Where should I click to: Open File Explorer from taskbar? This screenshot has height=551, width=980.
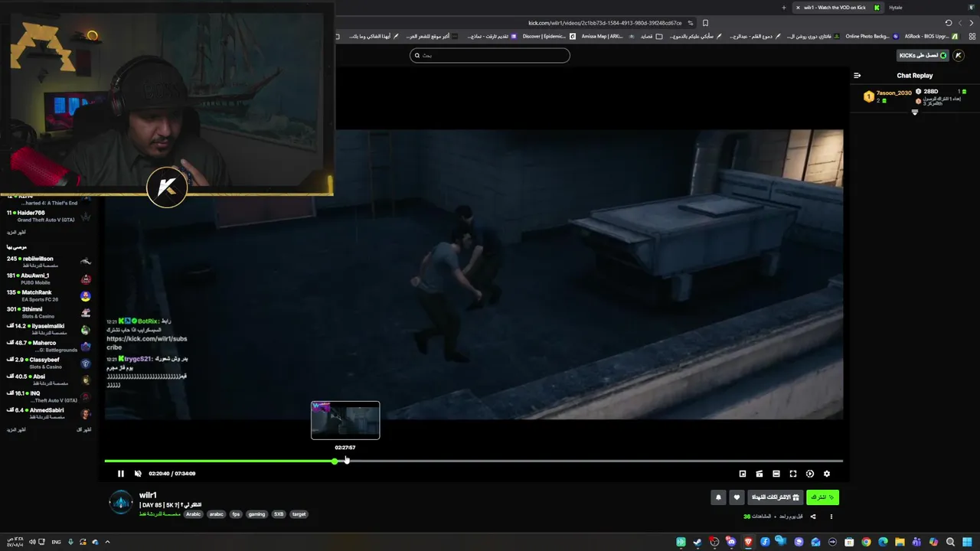coord(900,542)
